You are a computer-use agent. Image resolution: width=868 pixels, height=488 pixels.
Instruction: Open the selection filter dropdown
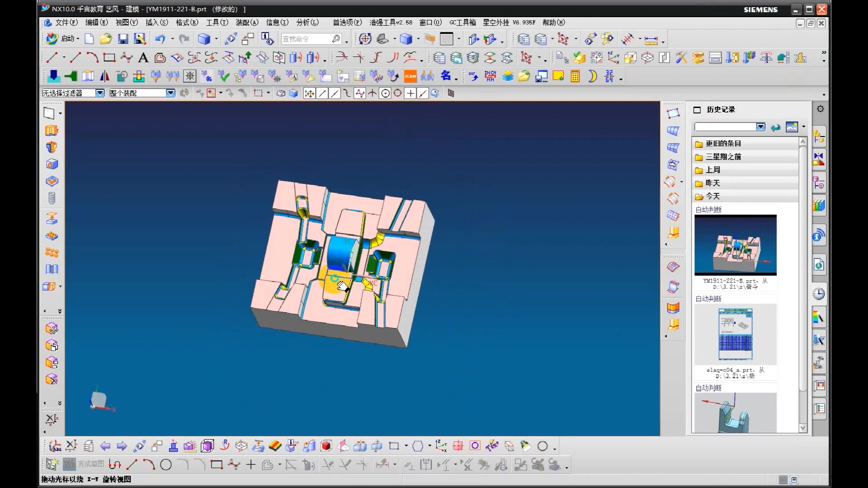point(100,93)
